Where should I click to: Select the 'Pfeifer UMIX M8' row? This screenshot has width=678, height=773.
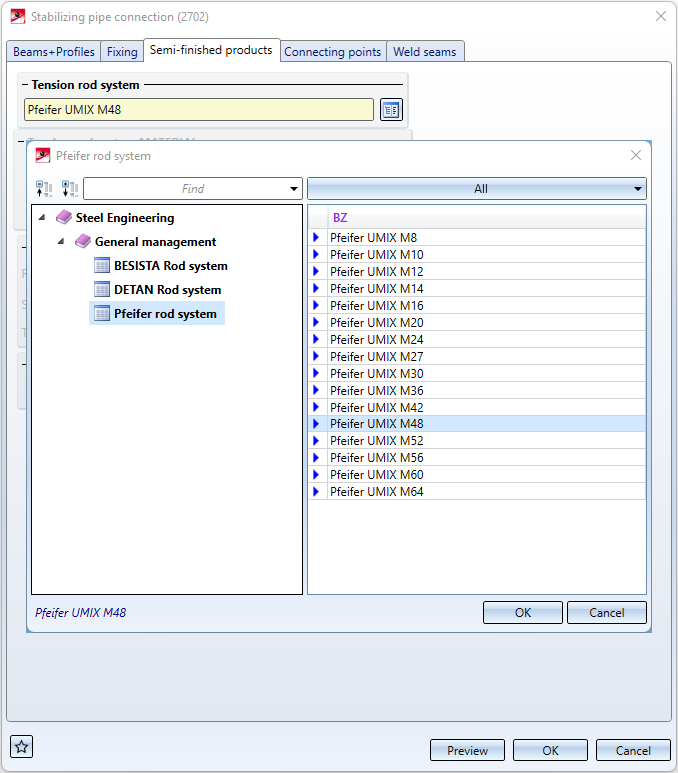(x=477, y=237)
